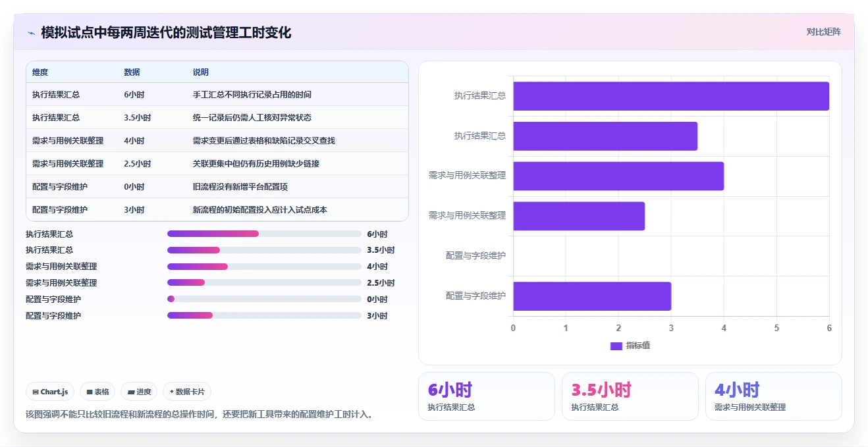The image size is (868, 447).
Task: Click the 对比矩阵 label in the header
Action: (x=824, y=32)
